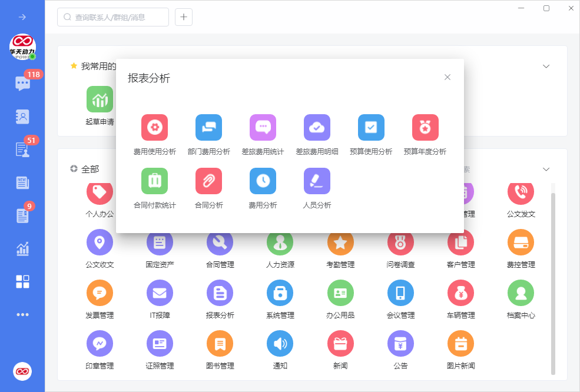Click the 查询联系人/群组/消息 search box
Viewport: 580px width, 392px height.
(113, 17)
